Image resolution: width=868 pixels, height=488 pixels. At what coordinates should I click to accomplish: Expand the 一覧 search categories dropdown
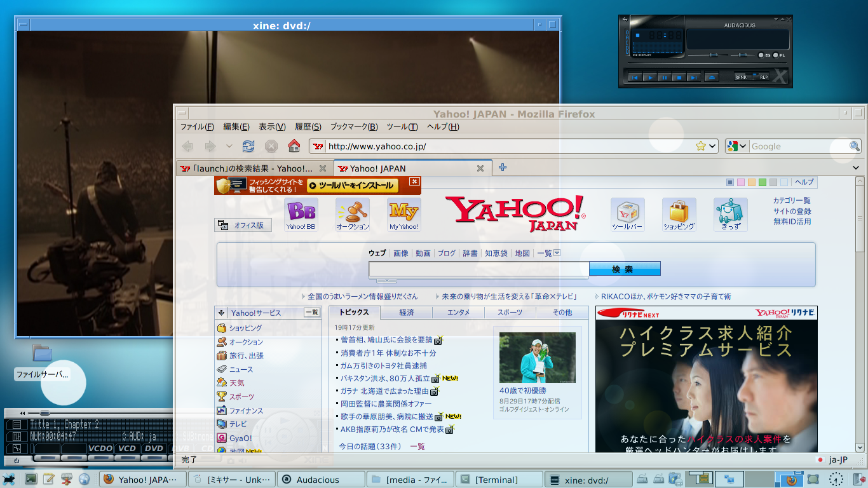557,253
